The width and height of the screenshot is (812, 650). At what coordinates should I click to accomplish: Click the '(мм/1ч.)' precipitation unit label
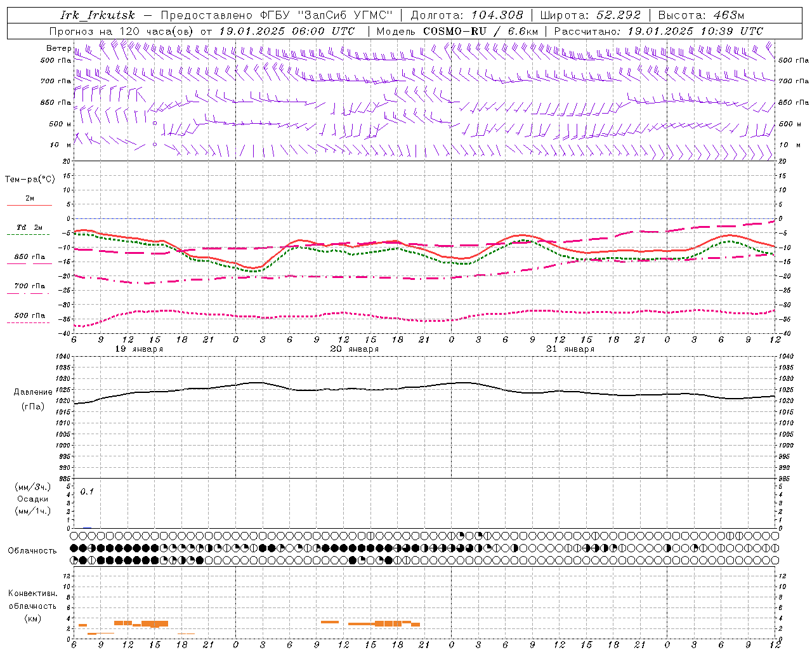coord(33,511)
